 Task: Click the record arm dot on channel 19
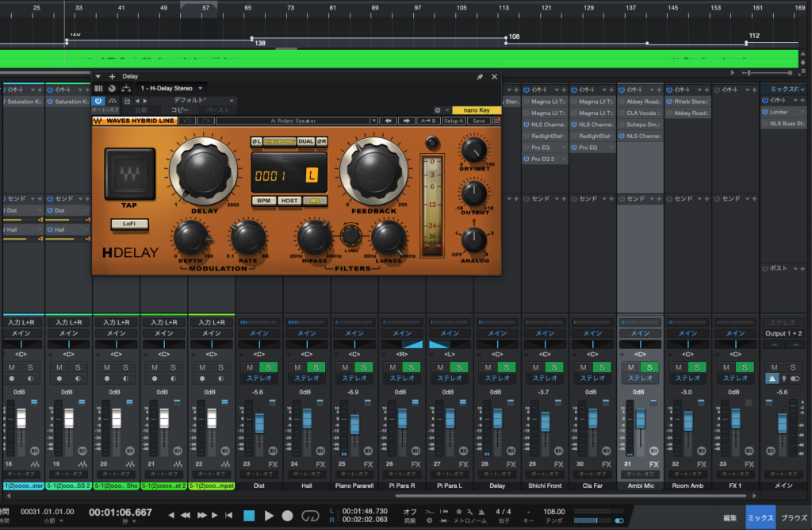pos(59,378)
